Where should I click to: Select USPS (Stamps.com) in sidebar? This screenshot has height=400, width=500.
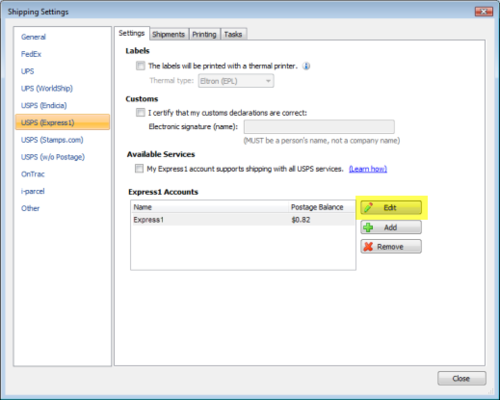(52, 140)
